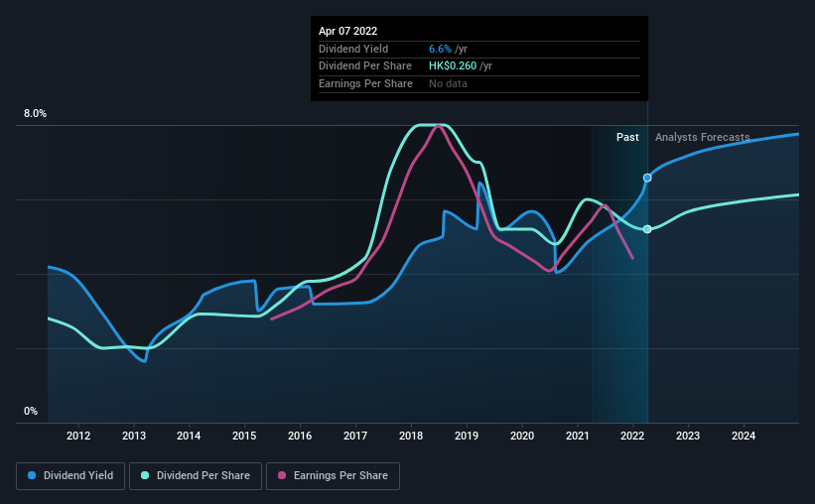Click the '6.6%' dividend yield value
This screenshot has height=504, width=815.
[x=440, y=49]
